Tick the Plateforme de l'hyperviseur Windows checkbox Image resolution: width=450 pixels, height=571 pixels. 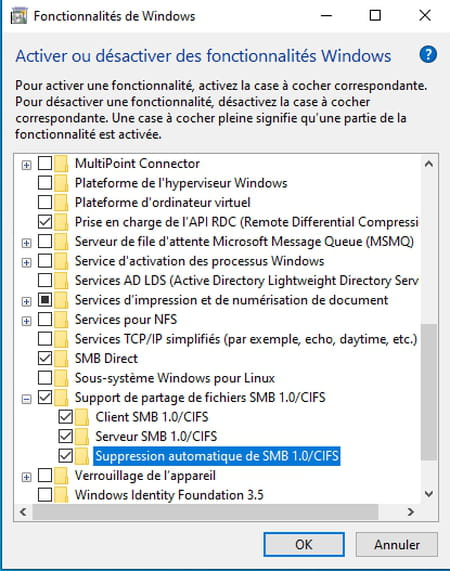click(x=45, y=182)
